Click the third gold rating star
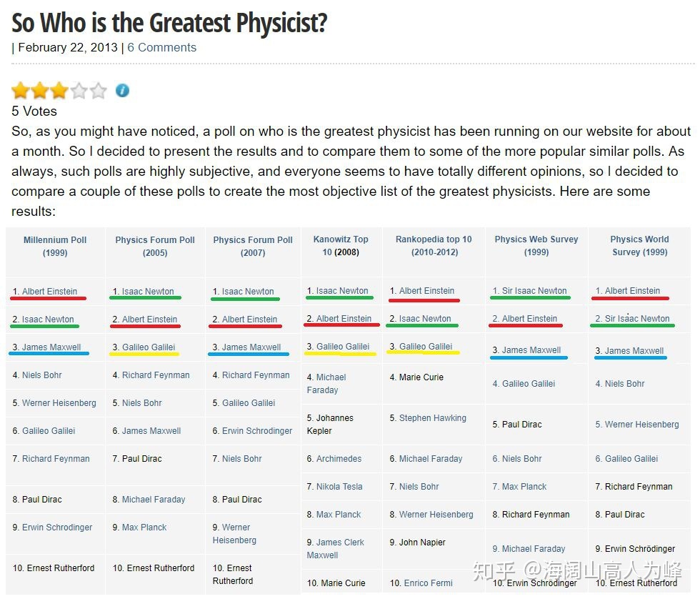700x599 pixels. pos(59,91)
